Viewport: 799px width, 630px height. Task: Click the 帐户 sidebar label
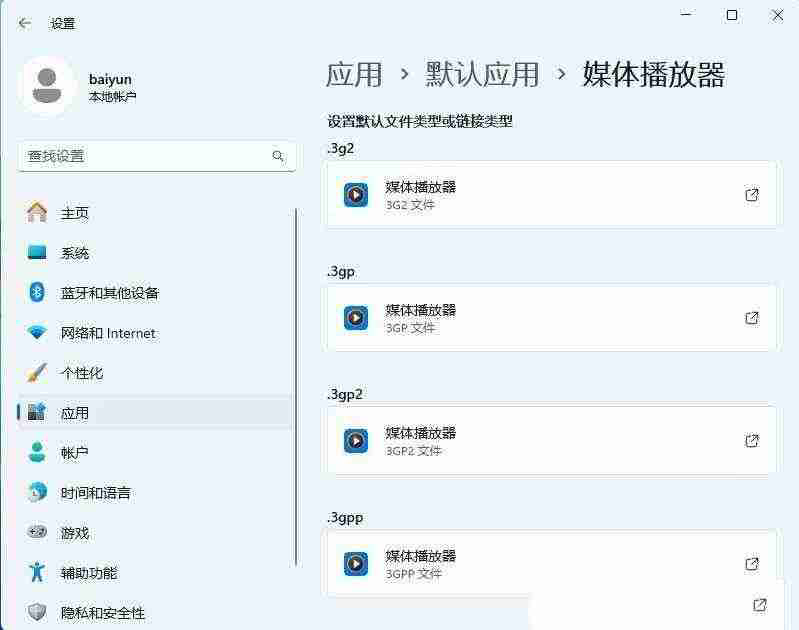click(x=74, y=453)
